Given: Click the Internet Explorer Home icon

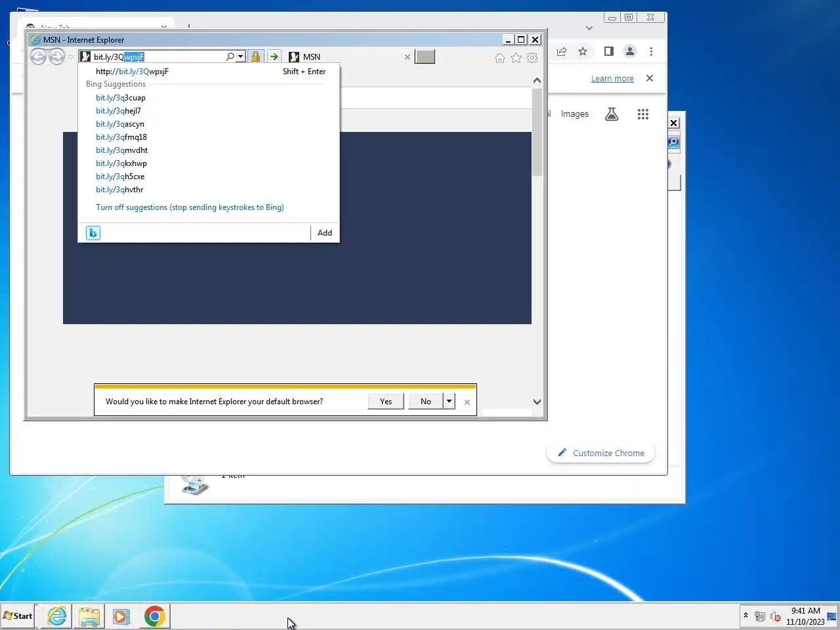Looking at the screenshot, I should 500,58.
